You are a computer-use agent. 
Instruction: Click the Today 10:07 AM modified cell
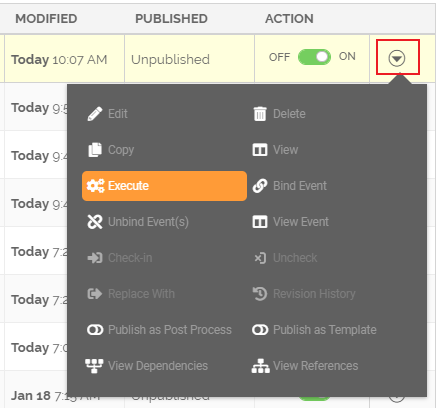click(59, 60)
